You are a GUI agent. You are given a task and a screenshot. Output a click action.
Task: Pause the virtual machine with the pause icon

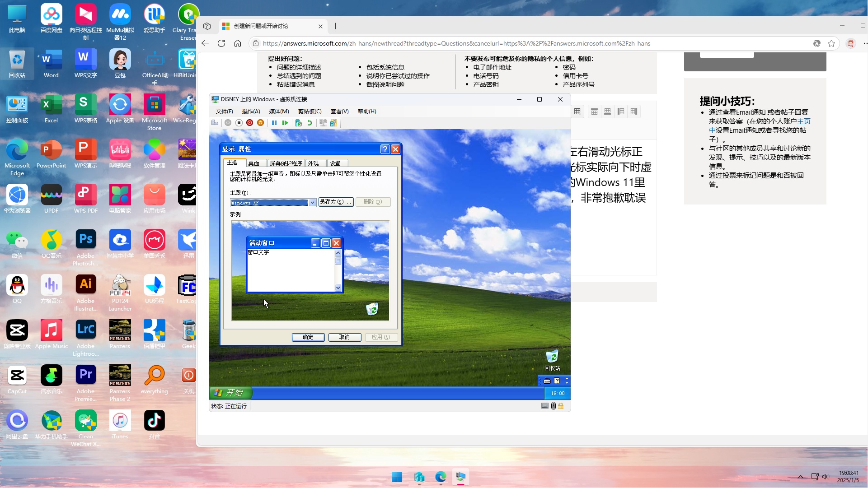coord(274,123)
